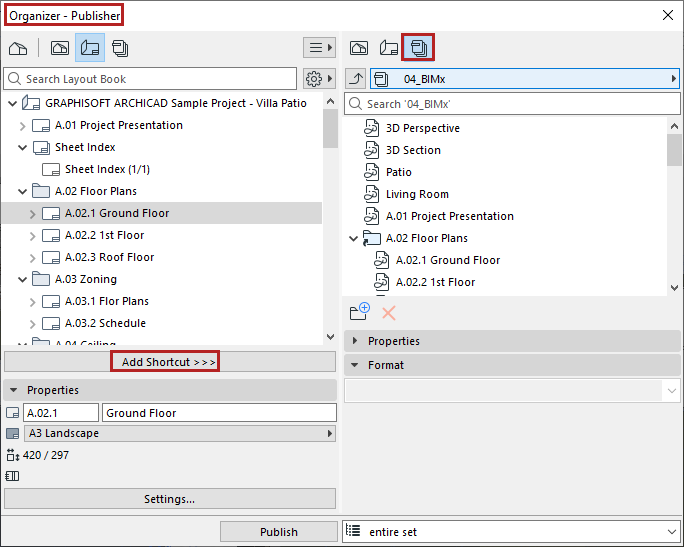Select A.02.1 Ground Floor in publisher set
The width and height of the screenshot is (684, 547).
[x=448, y=260]
